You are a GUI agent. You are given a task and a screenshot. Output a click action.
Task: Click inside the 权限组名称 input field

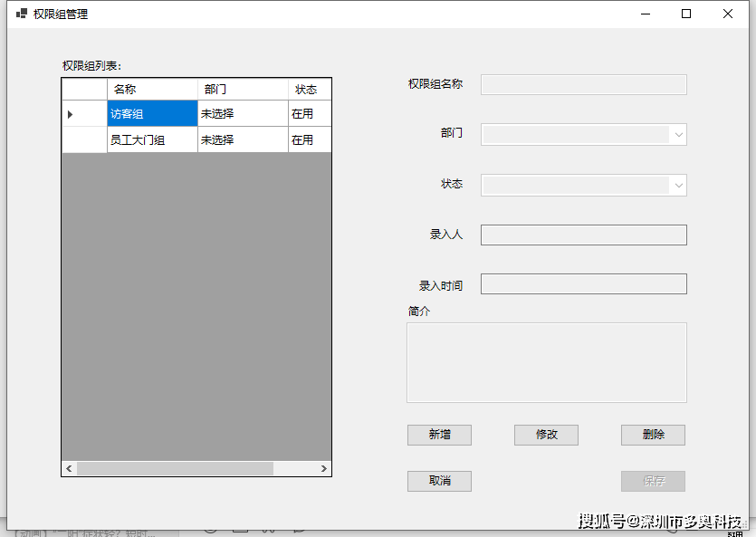(x=583, y=84)
